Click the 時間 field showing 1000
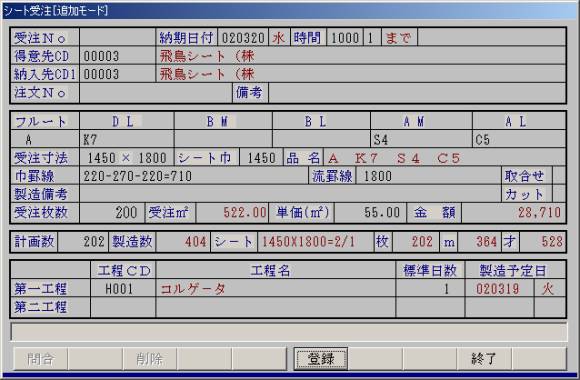580x380 pixels. click(345, 37)
